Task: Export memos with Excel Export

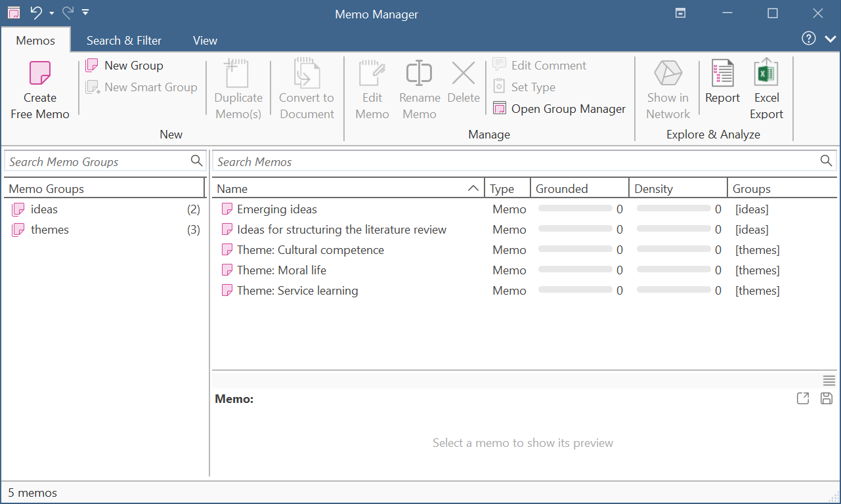Action: click(x=766, y=73)
